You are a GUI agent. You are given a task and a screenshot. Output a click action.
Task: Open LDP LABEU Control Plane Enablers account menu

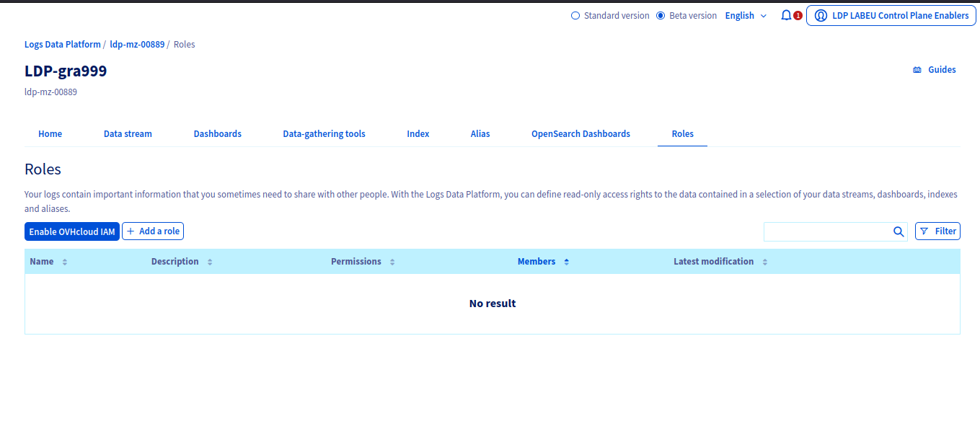pyautogui.click(x=891, y=16)
